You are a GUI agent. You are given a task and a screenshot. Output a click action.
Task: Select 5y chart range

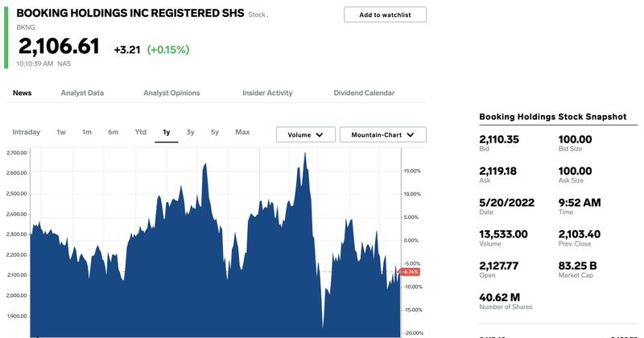coord(215,132)
